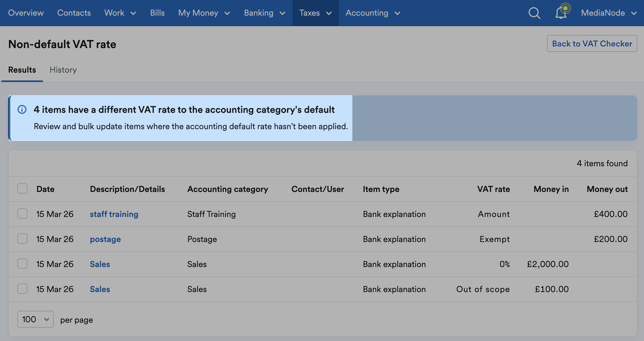Image resolution: width=644 pixels, height=341 pixels.
Task: Click the Money out column header
Action: point(607,189)
